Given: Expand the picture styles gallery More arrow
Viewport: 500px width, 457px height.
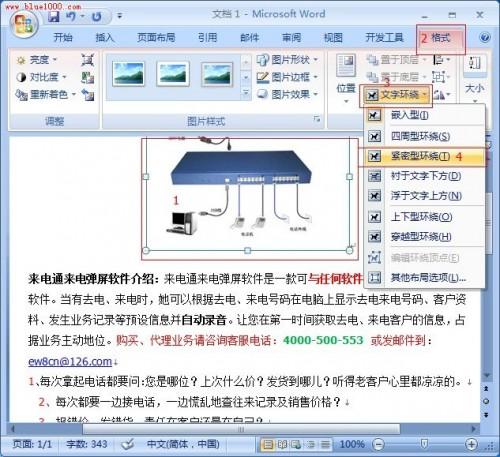Looking at the screenshot, I should pos(246,94).
